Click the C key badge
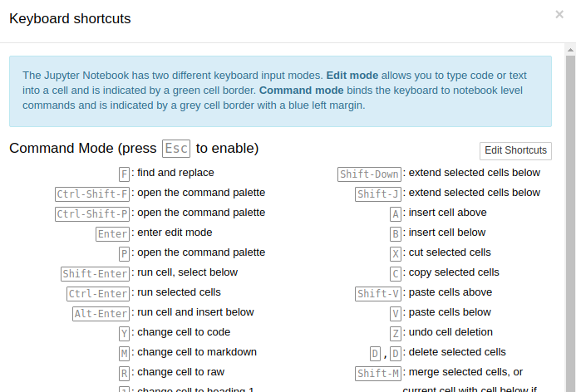The width and height of the screenshot is (576, 392). 396,273
